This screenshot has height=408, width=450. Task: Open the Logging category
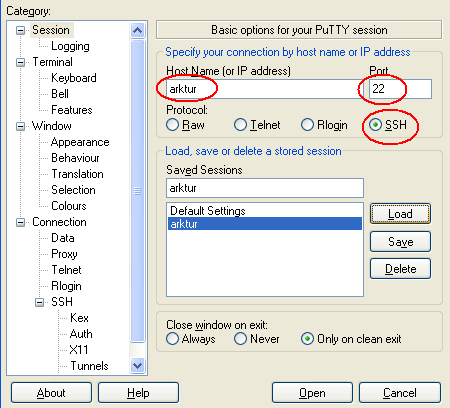tap(70, 46)
